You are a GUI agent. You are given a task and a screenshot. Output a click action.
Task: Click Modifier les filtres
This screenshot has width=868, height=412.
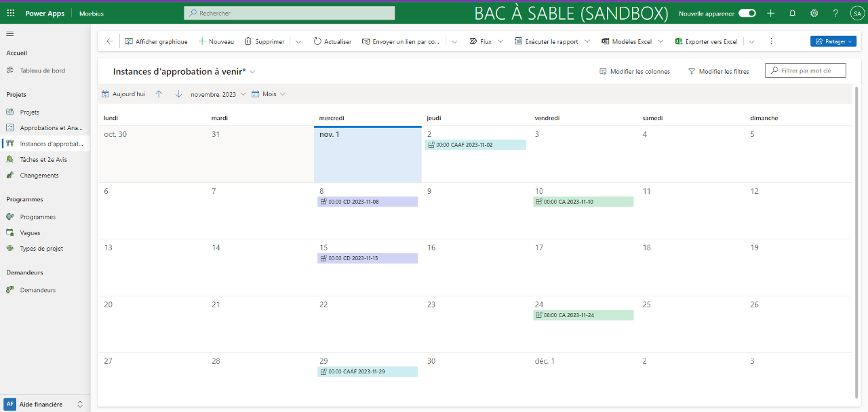point(719,71)
